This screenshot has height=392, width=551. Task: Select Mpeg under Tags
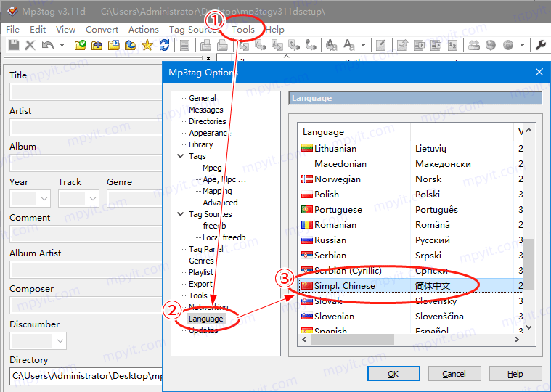[x=212, y=168]
